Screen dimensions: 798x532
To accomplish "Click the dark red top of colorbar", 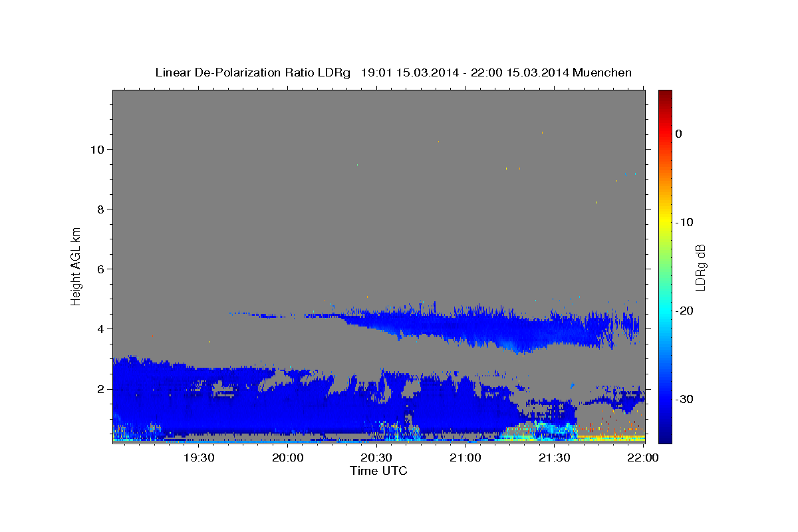I will coord(665,95).
